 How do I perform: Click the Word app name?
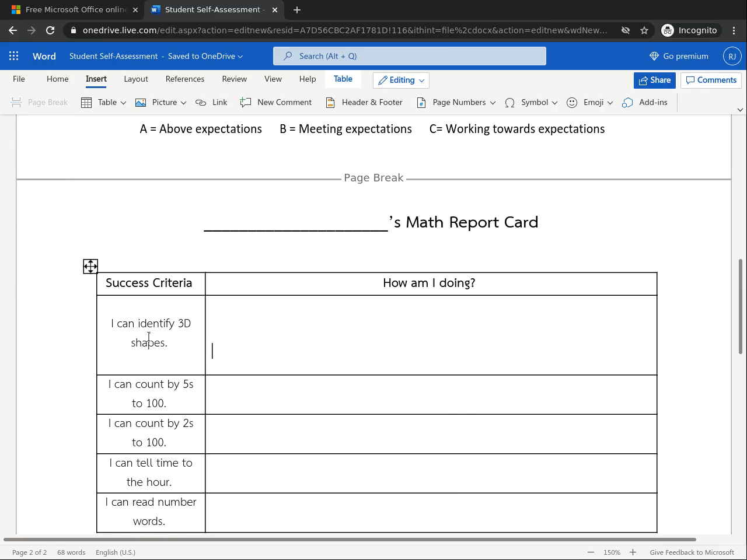[44, 56]
